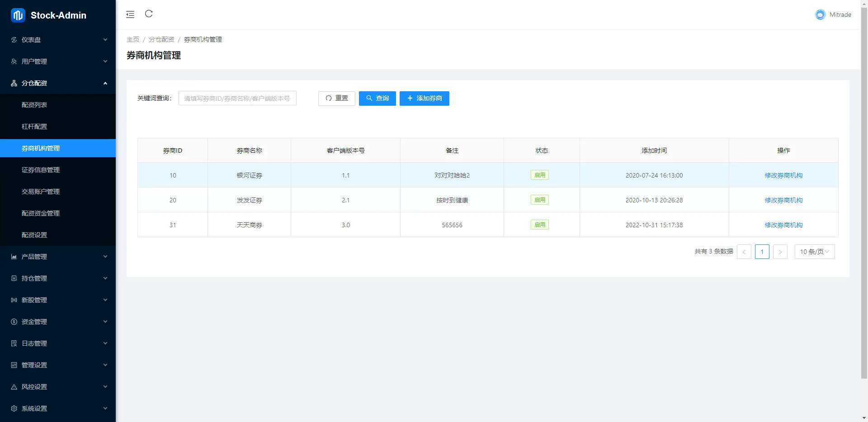Open 证券信息管理 submenu item

pos(58,170)
